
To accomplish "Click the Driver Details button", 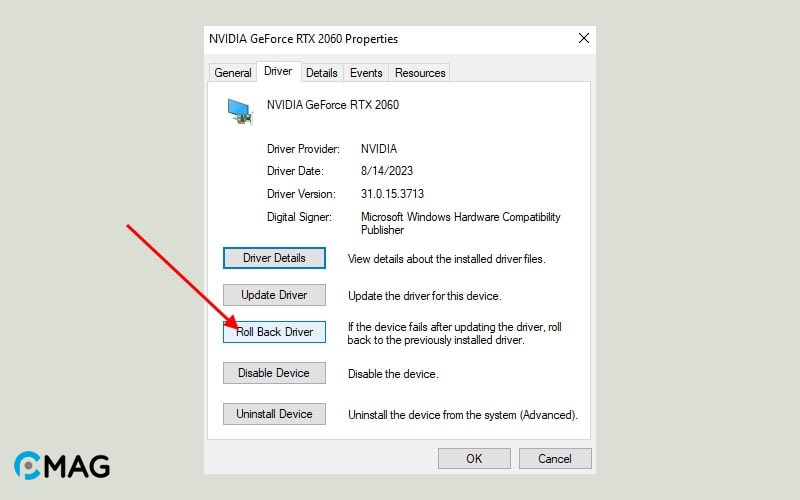I will [x=274, y=258].
